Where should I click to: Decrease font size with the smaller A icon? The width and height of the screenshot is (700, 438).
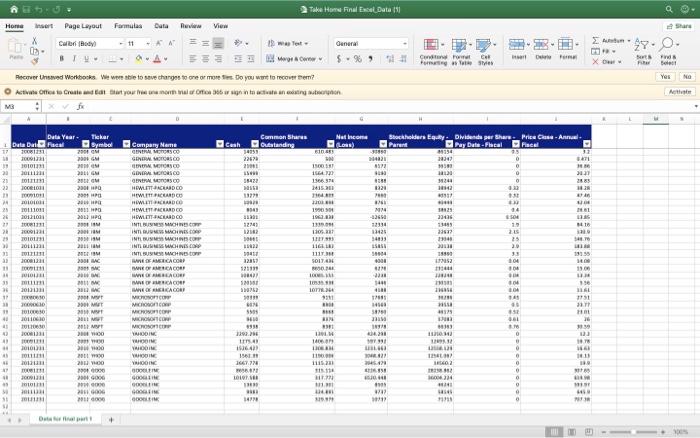171,43
